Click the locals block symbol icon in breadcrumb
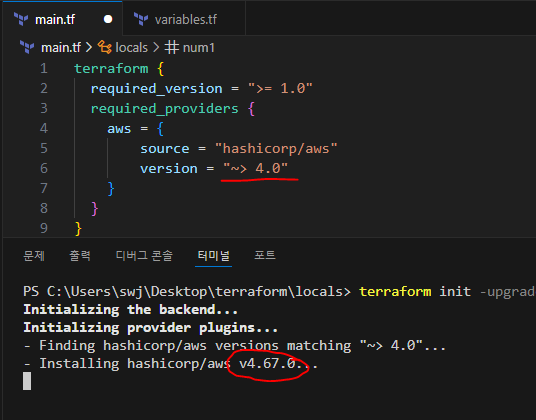This screenshot has height=420, width=536. click(x=105, y=47)
